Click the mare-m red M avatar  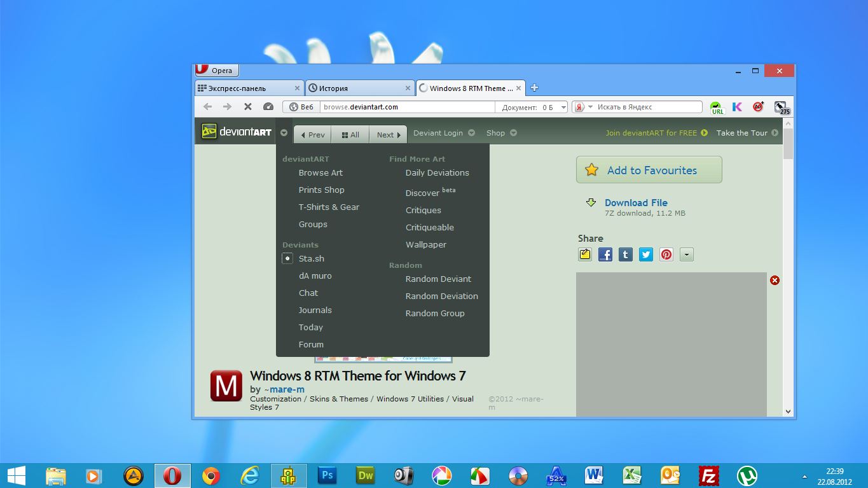(x=226, y=386)
